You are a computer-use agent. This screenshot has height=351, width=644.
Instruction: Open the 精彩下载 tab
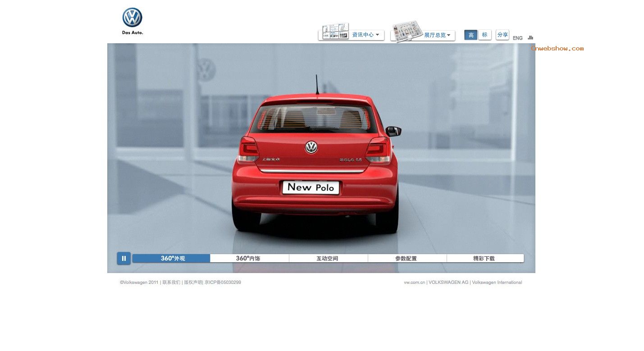485,258
